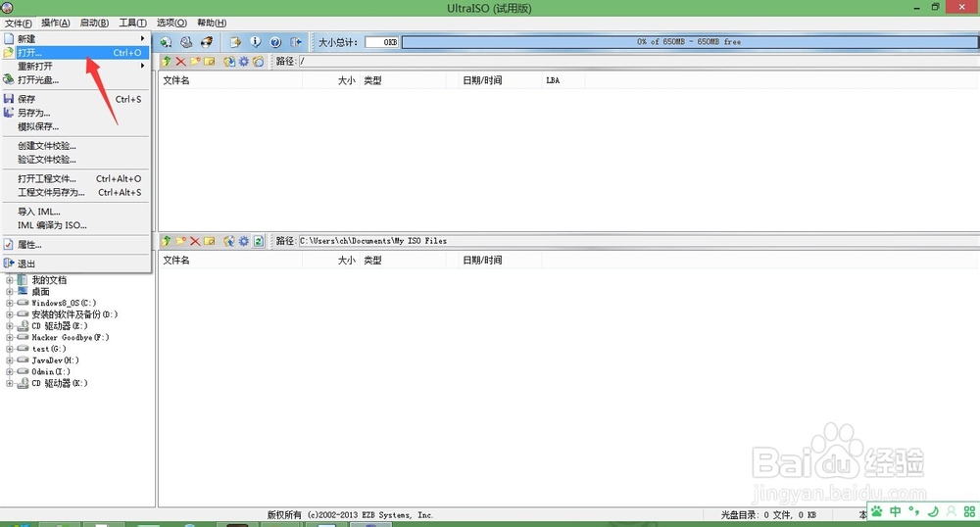Create new folder in the upper image pane

click(x=195, y=61)
